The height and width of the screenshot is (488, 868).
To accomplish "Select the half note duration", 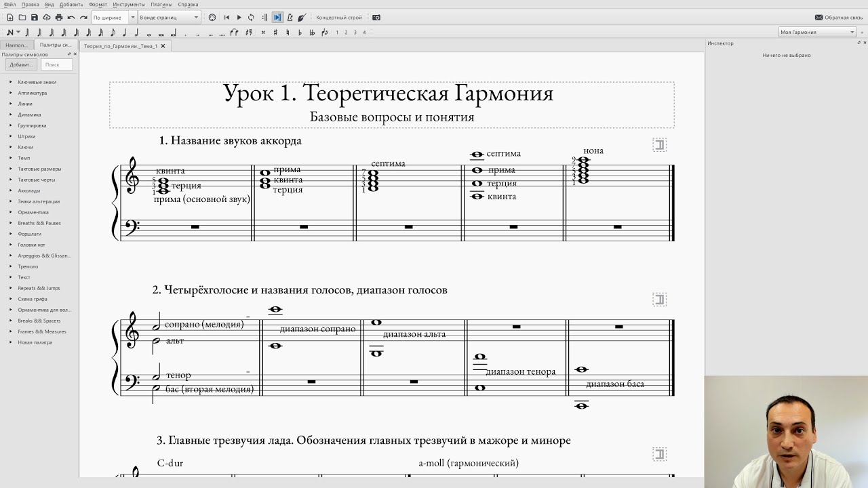I will (136, 32).
